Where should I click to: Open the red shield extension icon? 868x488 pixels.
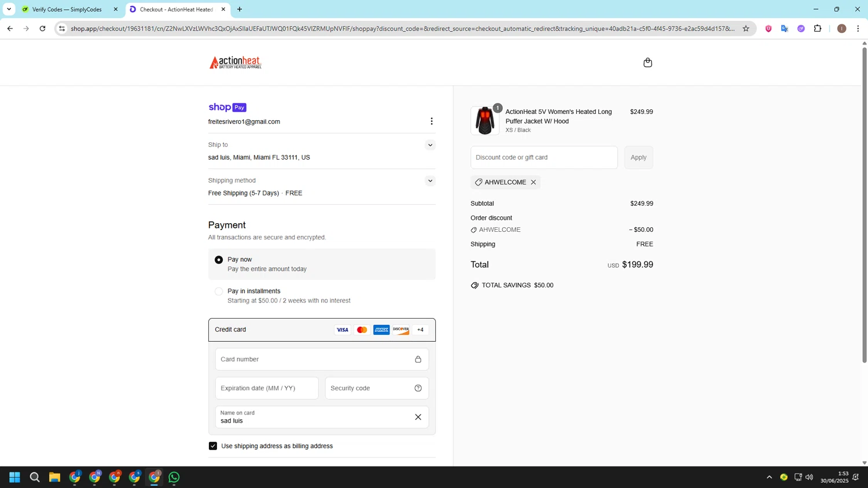pyautogui.click(x=768, y=28)
